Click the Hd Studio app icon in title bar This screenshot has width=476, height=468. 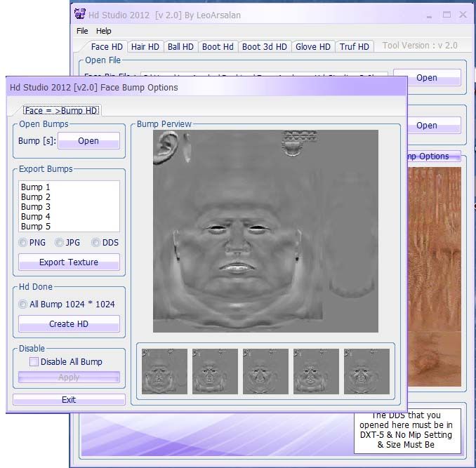[x=81, y=14]
